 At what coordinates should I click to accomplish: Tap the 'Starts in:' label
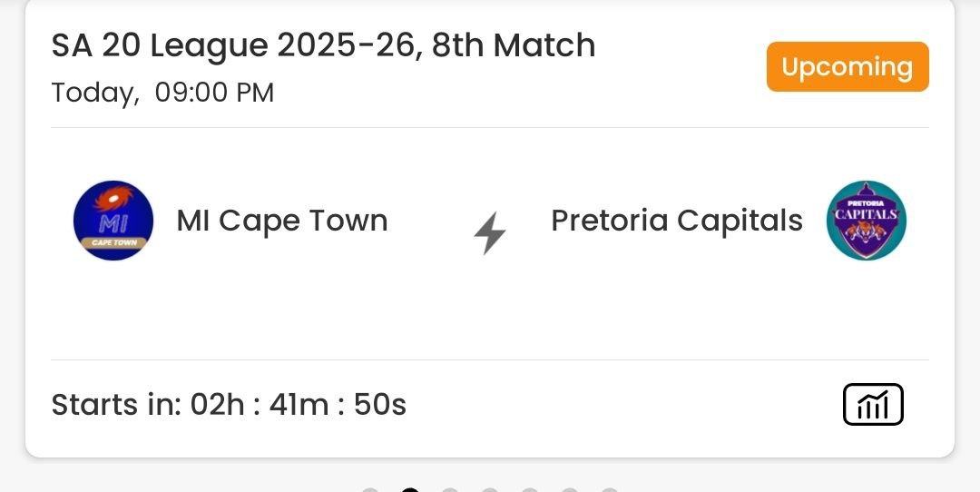tap(116, 404)
